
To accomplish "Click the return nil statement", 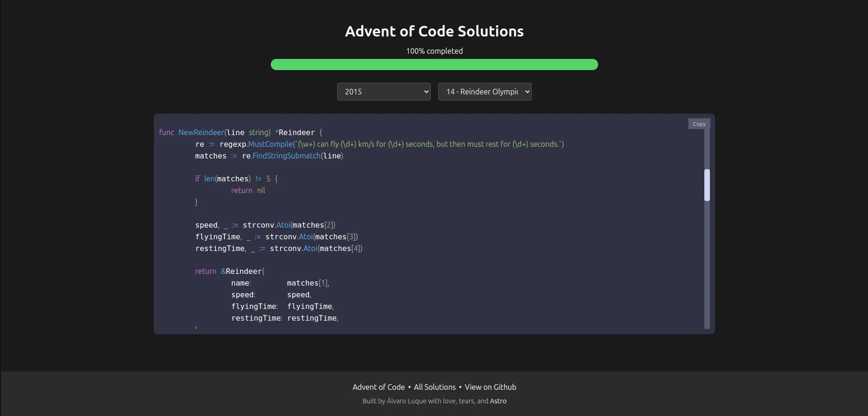I will coord(248,191).
